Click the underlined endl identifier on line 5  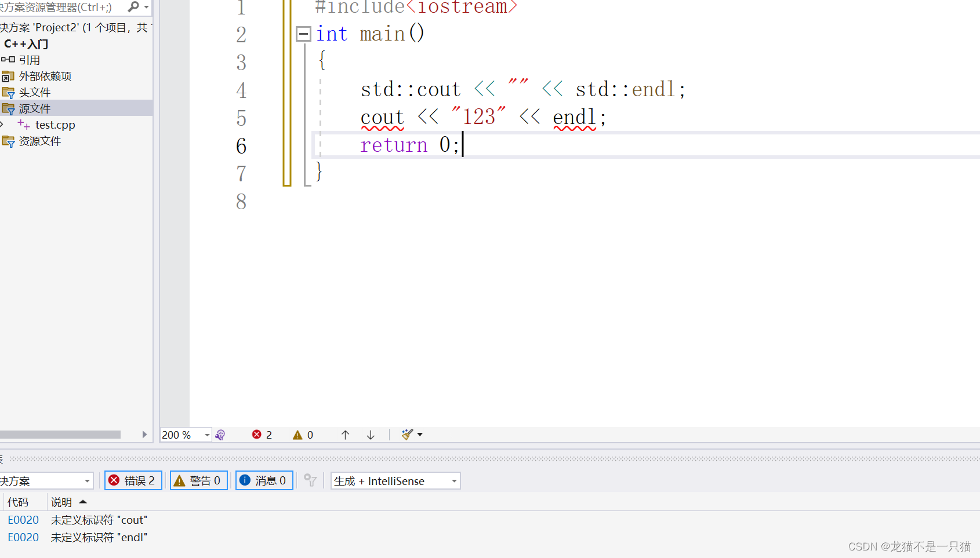574,118
